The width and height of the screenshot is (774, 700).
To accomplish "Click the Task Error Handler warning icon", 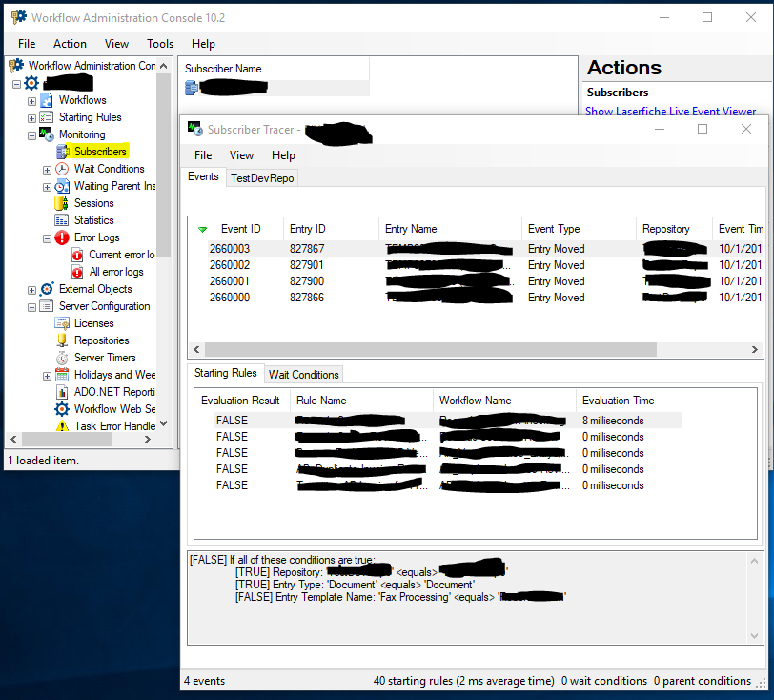I will tap(62, 426).
